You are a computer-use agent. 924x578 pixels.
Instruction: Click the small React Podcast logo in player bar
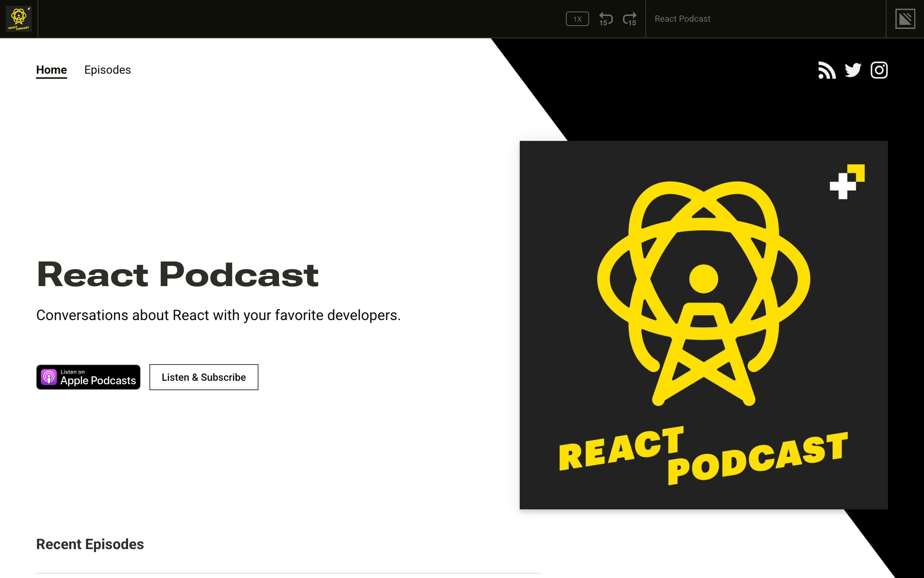click(x=19, y=19)
